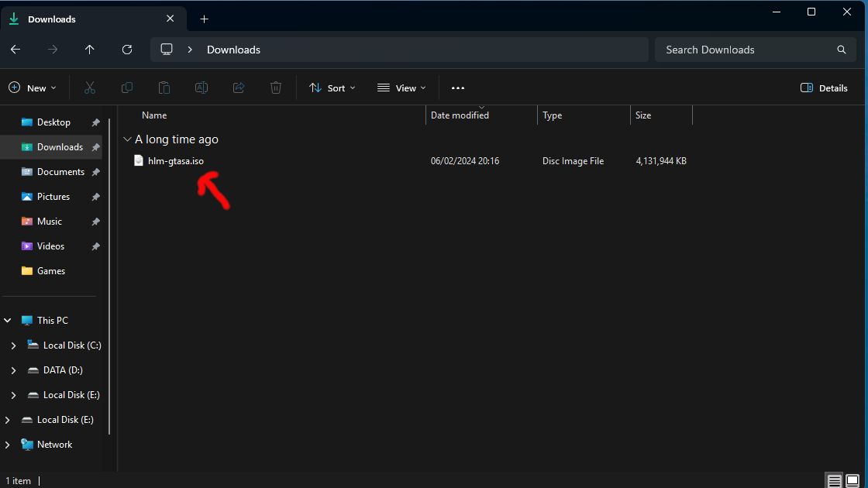Click the PC monitor icon in address bar
The image size is (868, 488).
(167, 50)
